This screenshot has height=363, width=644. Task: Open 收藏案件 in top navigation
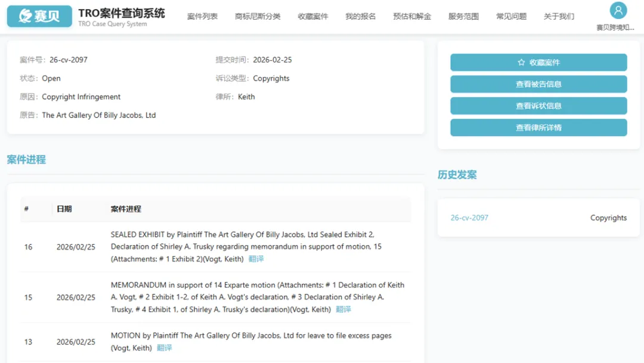coord(313,17)
